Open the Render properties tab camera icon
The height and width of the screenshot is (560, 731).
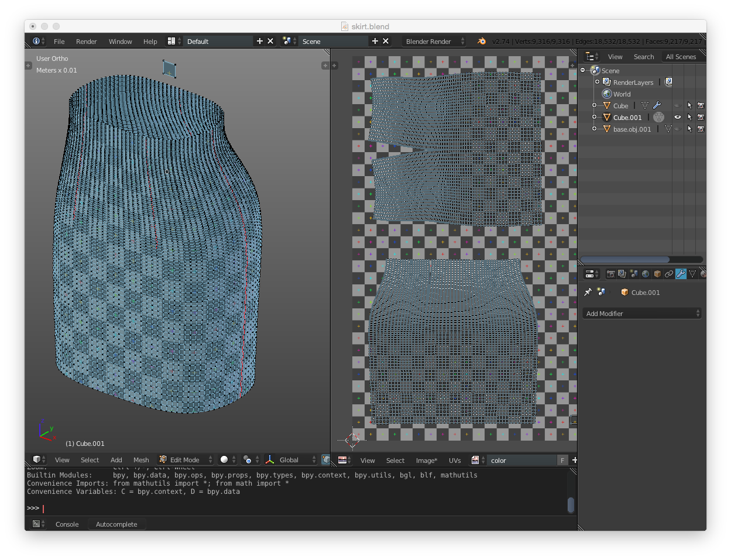610,274
